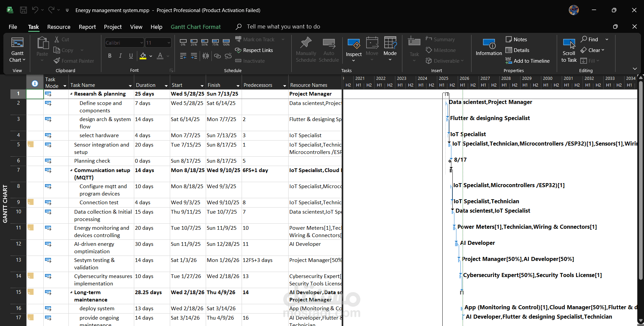Click the Save icon in title bar
Image resolution: width=644 pixels, height=326 pixels.
point(23,10)
